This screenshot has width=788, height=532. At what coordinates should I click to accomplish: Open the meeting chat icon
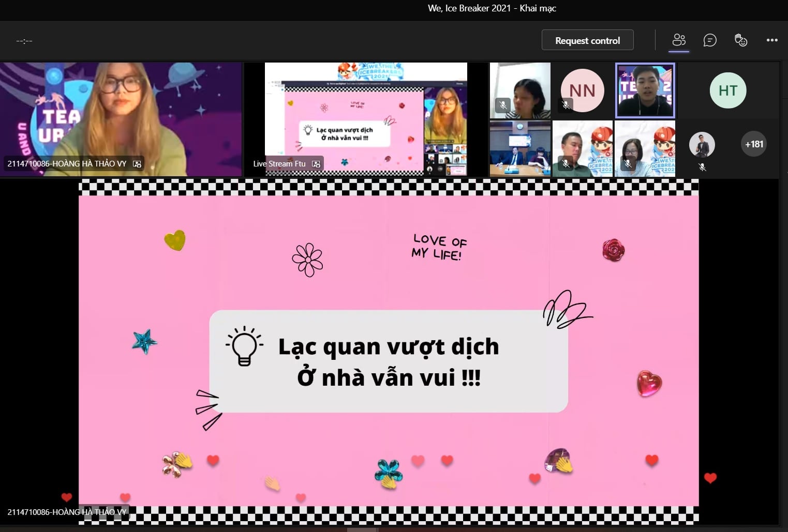tap(710, 40)
